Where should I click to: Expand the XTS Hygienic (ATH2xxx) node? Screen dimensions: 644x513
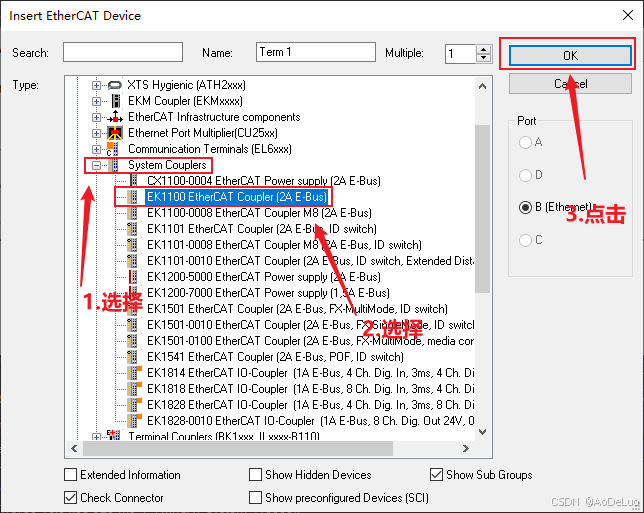coord(96,85)
